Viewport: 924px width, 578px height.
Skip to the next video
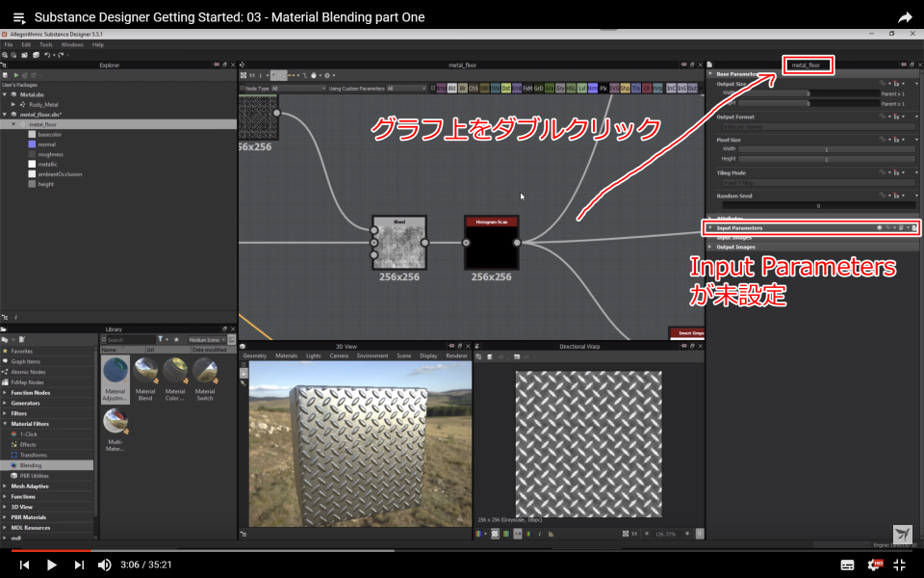pyautogui.click(x=79, y=565)
